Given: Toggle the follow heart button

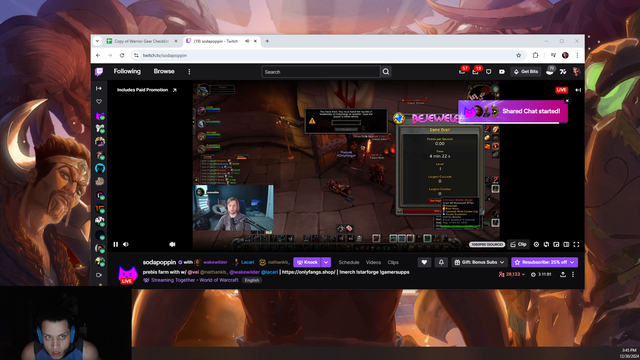Looking at the screenshot, I should click(424, 262).
